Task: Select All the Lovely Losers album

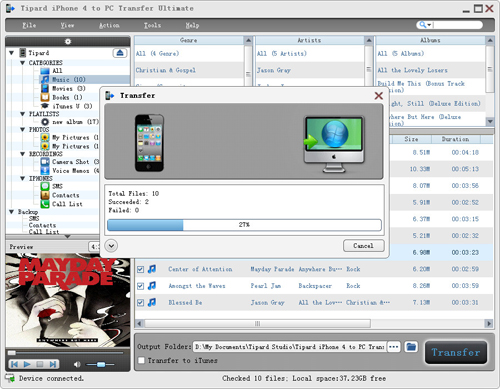Action: tap(431, 70)
